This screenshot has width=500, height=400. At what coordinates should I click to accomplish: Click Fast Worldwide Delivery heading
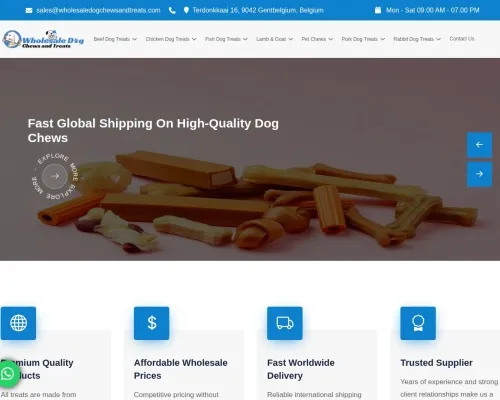pyautogui.click(x=301, y=369)
